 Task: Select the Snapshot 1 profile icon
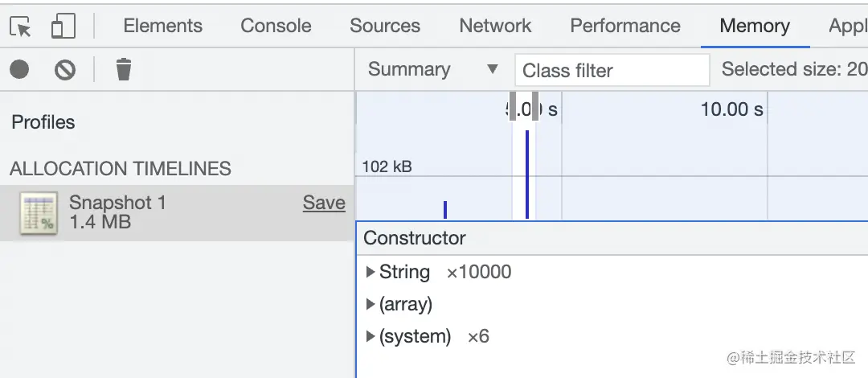39,213
